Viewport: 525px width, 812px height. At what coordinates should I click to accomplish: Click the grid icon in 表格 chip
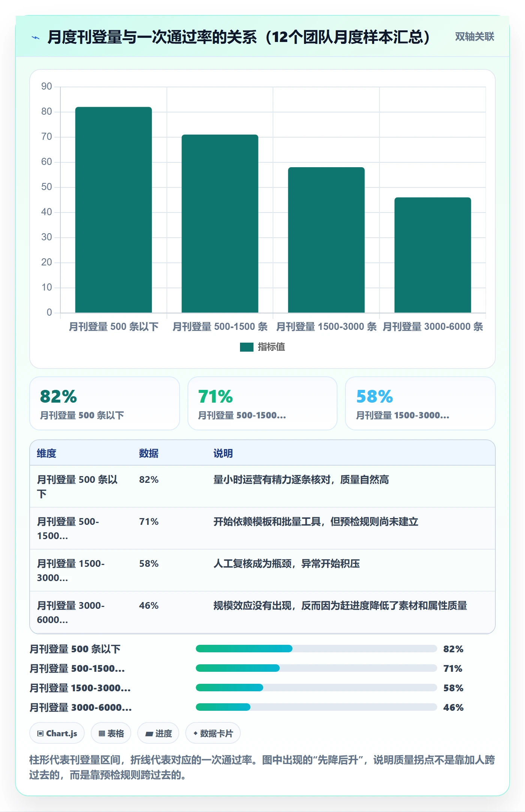pos(102,734)
